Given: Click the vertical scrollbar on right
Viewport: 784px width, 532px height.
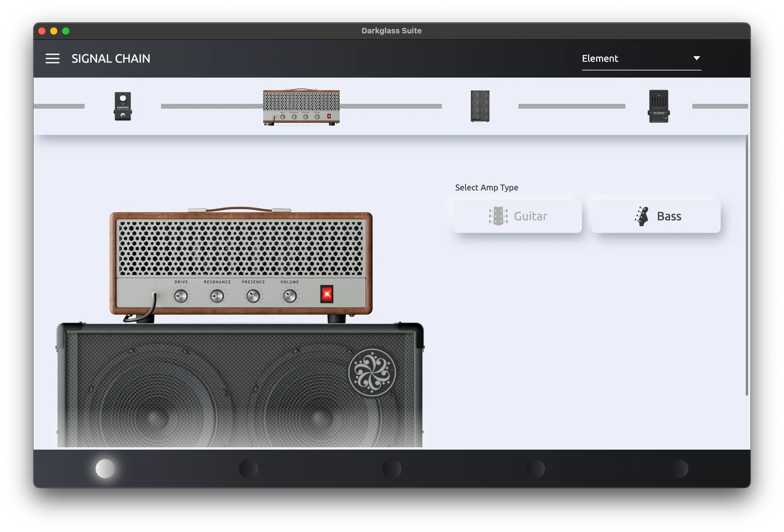Looking at the screenshot, I should click(x=747, y=265).
